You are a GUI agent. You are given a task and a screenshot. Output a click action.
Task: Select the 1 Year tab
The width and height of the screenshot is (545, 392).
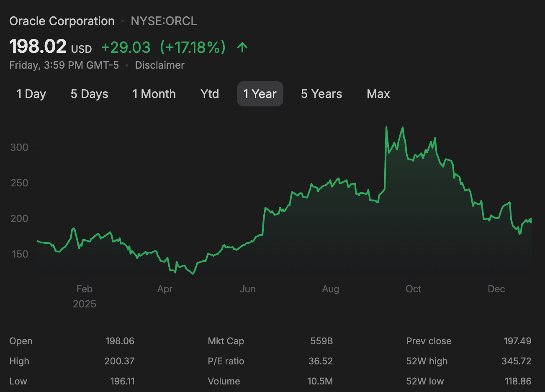260,94
